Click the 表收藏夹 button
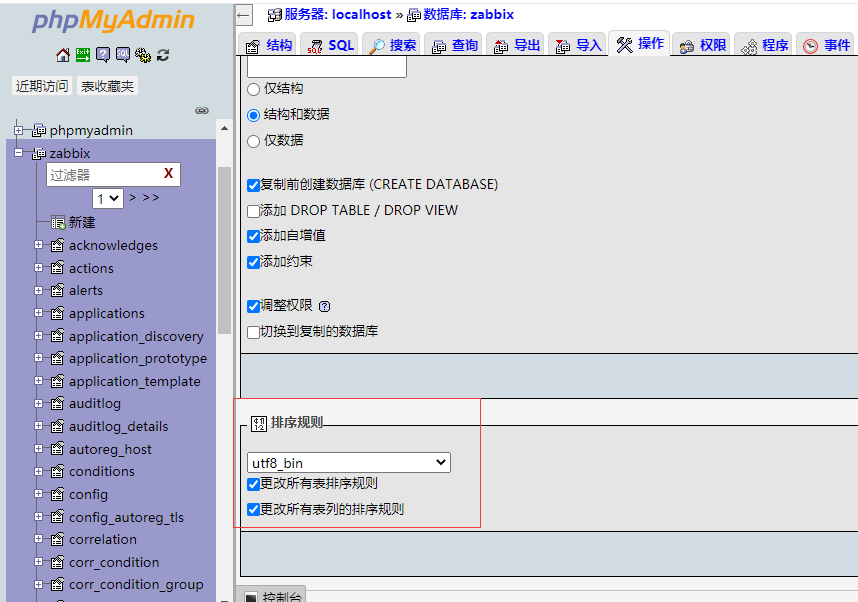The image size is (858, 602). pyautogui.click(x=107, y=86)
